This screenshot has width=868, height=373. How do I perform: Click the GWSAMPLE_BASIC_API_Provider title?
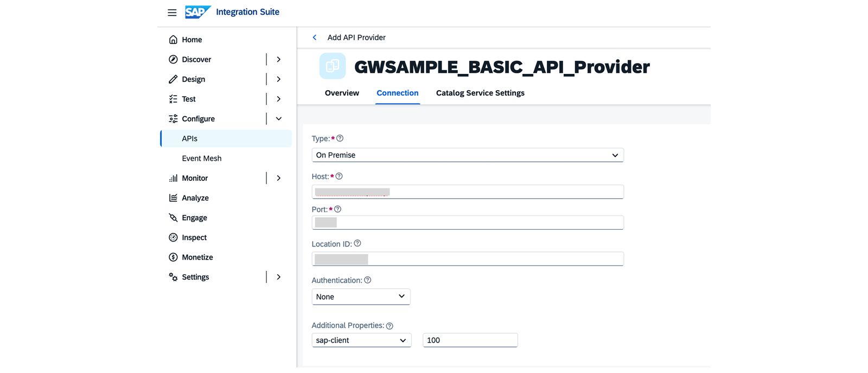502,67
